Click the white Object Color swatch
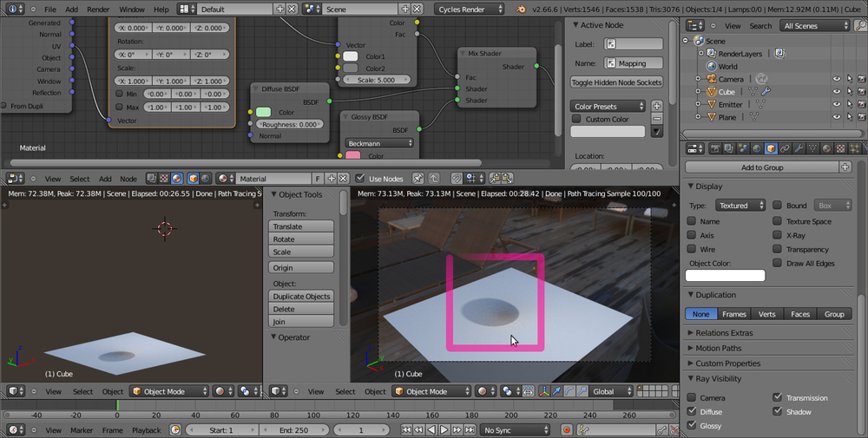Screen dimensions: 868x438 725,276
